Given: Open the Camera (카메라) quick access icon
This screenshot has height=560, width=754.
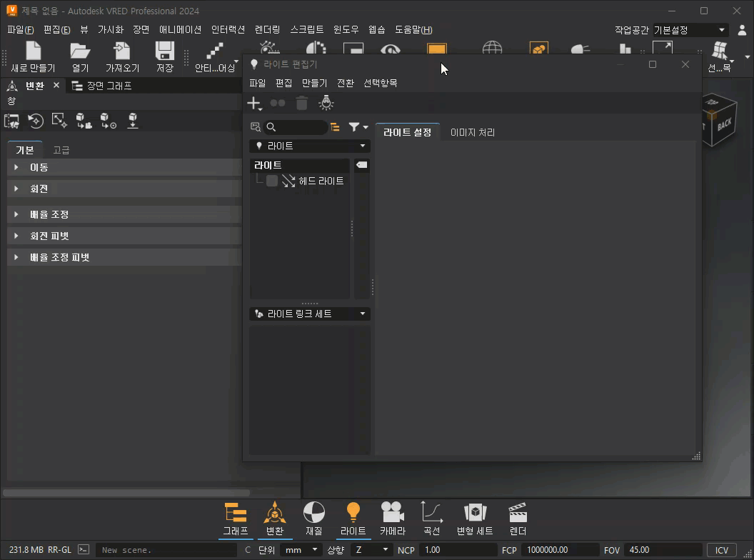Looking at the screenshot, I should [x=393, y=519].
